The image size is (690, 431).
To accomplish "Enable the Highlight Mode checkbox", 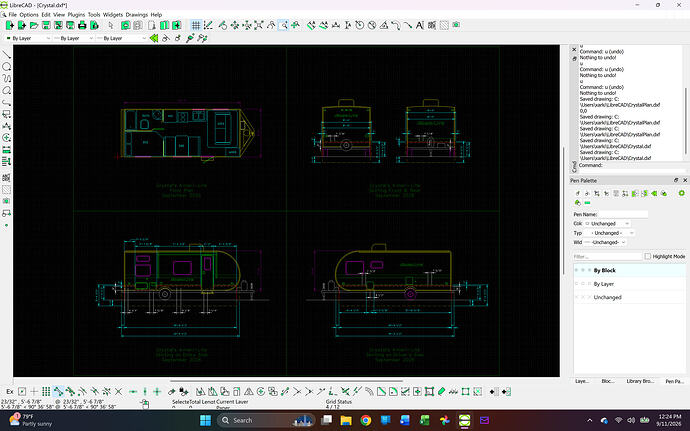I will click(x=647, y=256).
